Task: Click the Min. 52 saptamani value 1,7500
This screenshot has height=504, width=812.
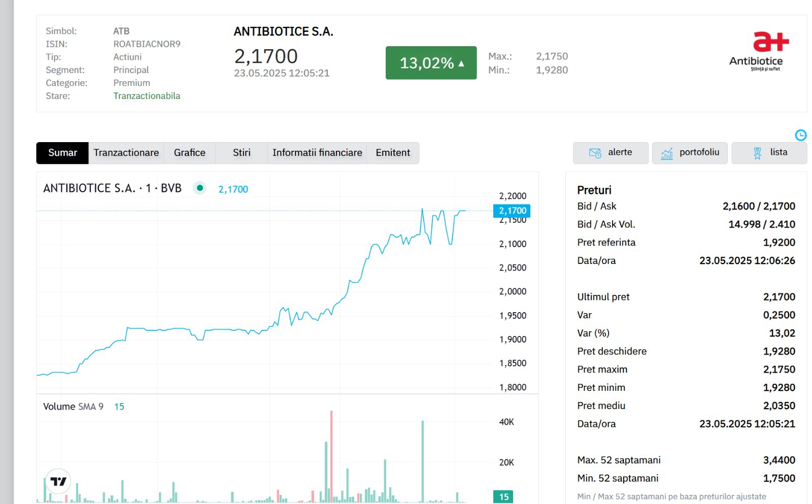Action: coord(779,478)
